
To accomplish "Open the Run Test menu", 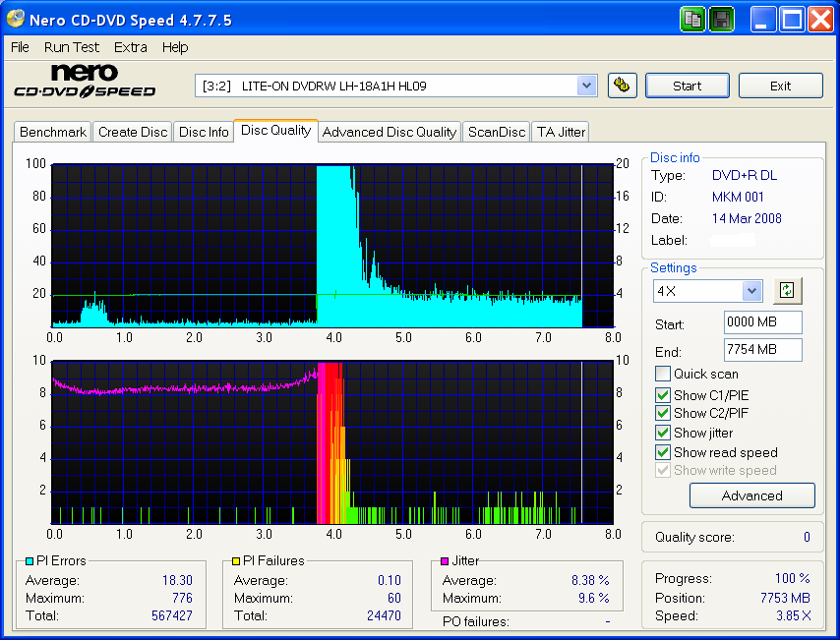I will (x=71, y=47).
